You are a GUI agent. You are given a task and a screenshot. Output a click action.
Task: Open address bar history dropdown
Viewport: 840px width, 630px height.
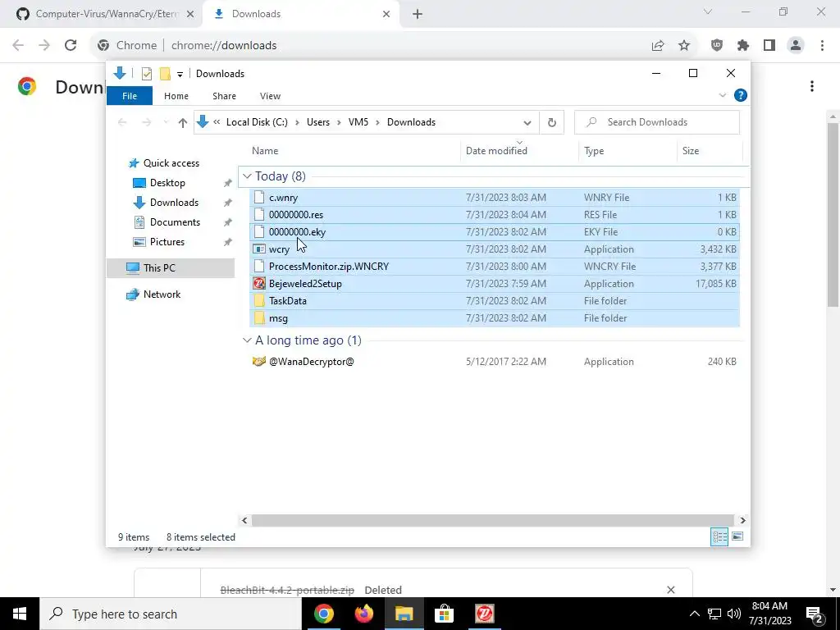point(527,123)
